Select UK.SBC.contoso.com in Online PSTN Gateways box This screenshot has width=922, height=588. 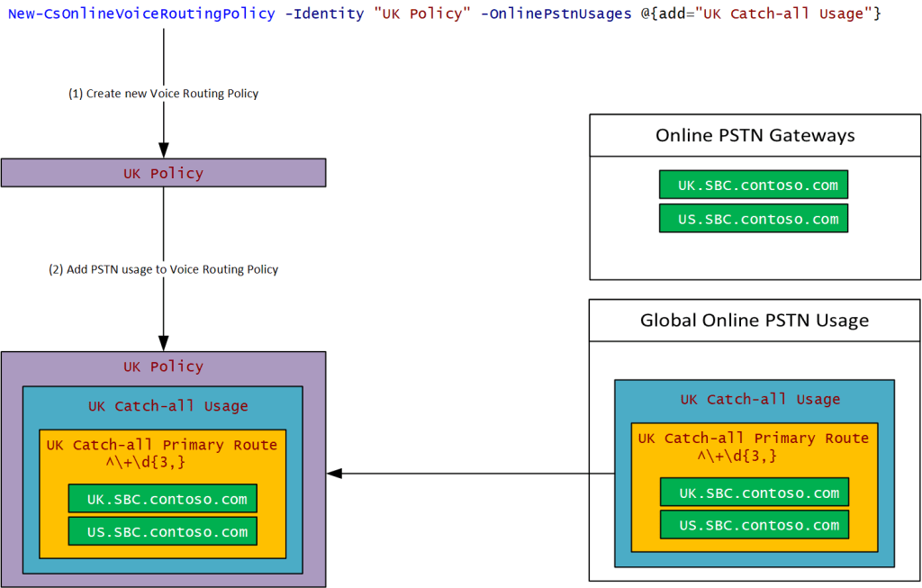click(x=754, y=185)
